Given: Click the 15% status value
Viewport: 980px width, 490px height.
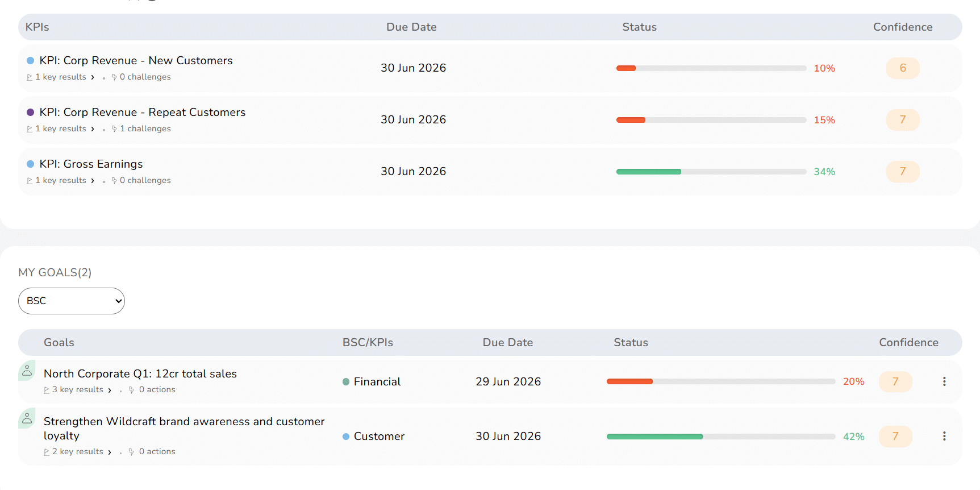Looking at the screenshot, I should tap(824, 120).
